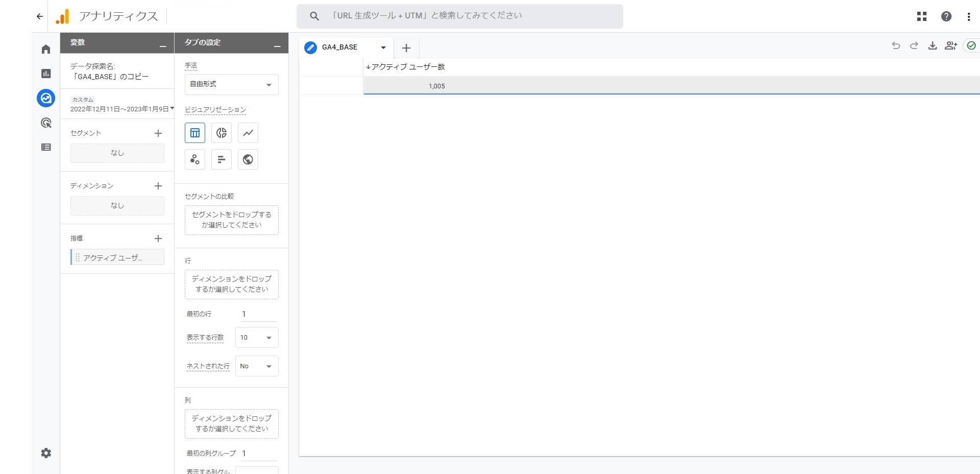The image size is (980, 474).
Task: Open the three-dot more options menu
Action: [x=969, y=16]
